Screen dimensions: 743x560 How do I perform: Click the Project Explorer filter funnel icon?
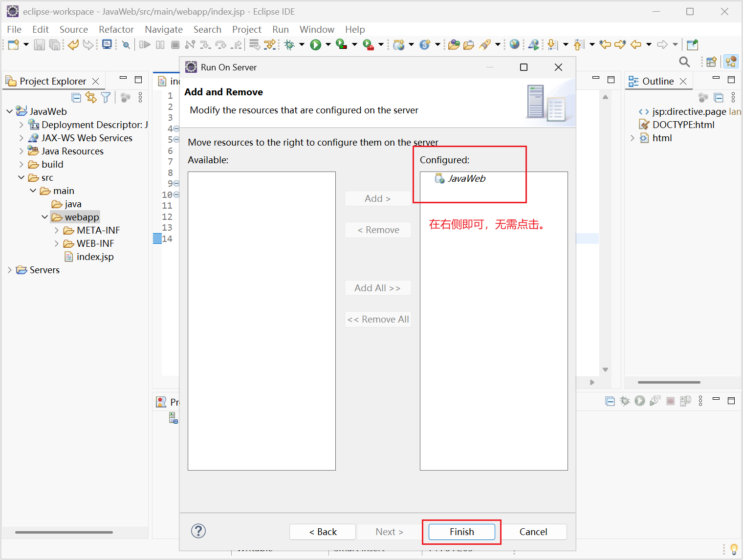tap(106, 98)
